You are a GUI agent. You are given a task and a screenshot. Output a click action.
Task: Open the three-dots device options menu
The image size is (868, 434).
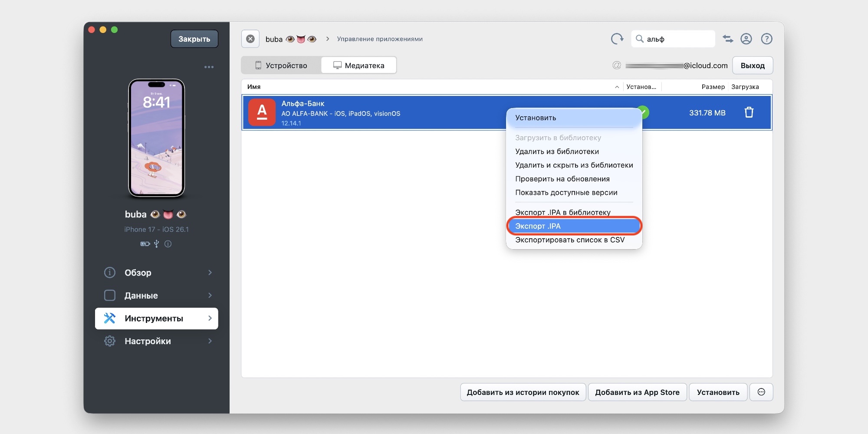pos(209,67)
